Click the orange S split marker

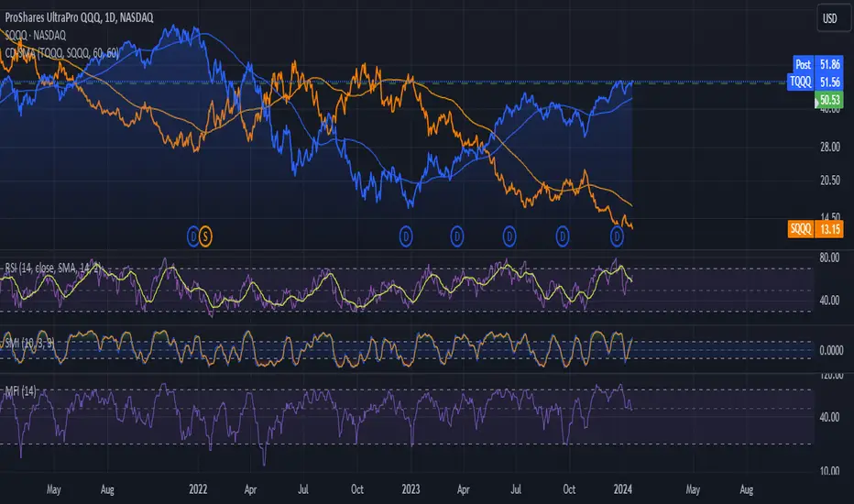point(205,236)
